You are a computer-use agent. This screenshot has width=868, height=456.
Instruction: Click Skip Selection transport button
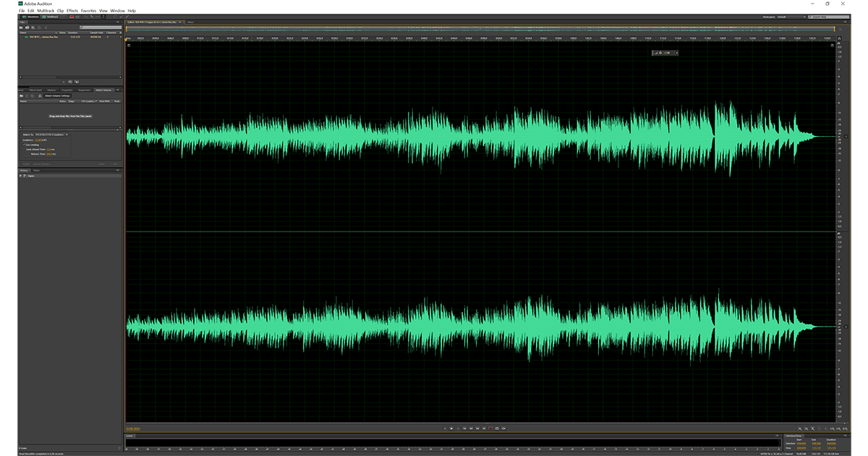click(503, 428)
